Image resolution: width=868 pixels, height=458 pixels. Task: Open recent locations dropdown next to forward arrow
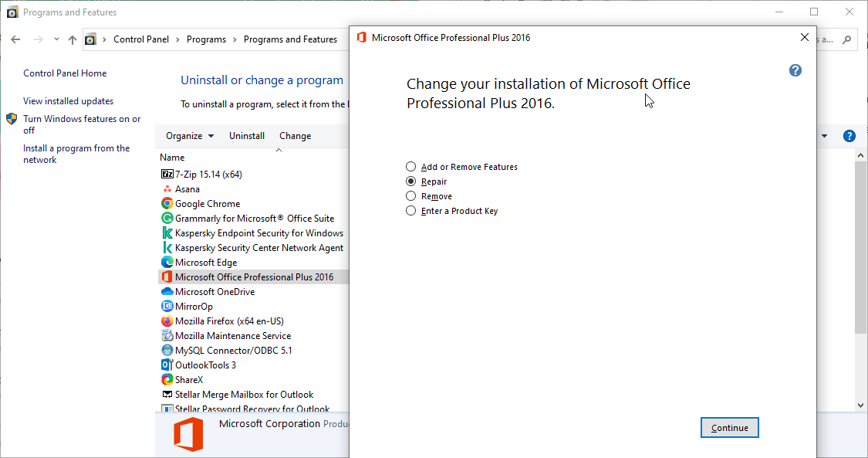pyautogui.click(x=56, y=39)
